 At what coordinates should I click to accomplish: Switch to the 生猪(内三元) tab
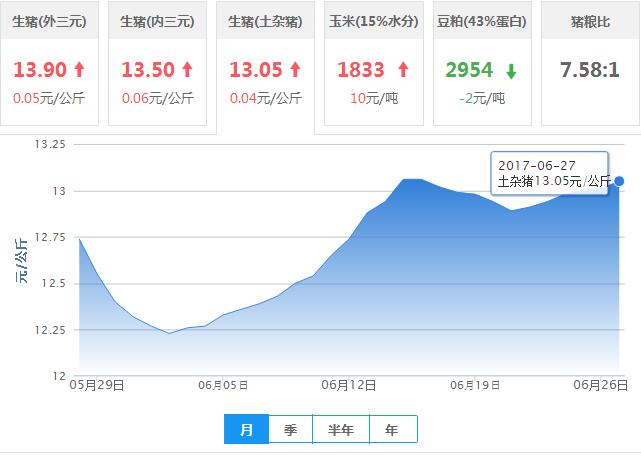click(157, 21)
